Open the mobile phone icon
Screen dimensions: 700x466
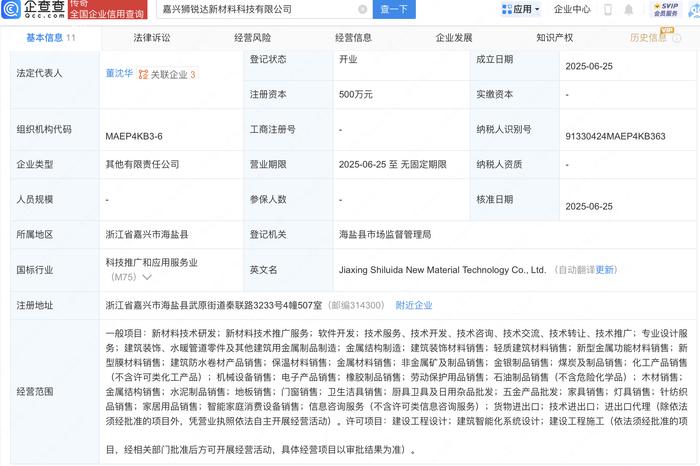pos(608,9)
